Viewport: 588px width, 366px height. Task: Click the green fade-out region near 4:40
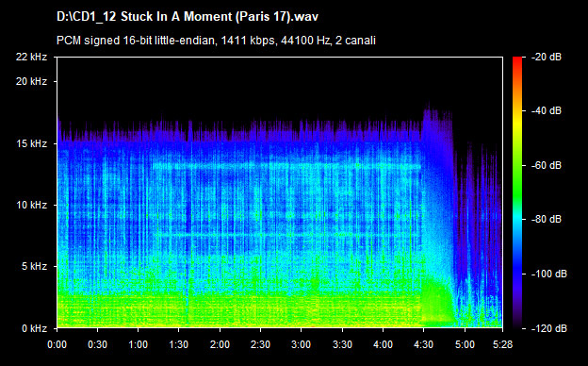tap(437, 300)
